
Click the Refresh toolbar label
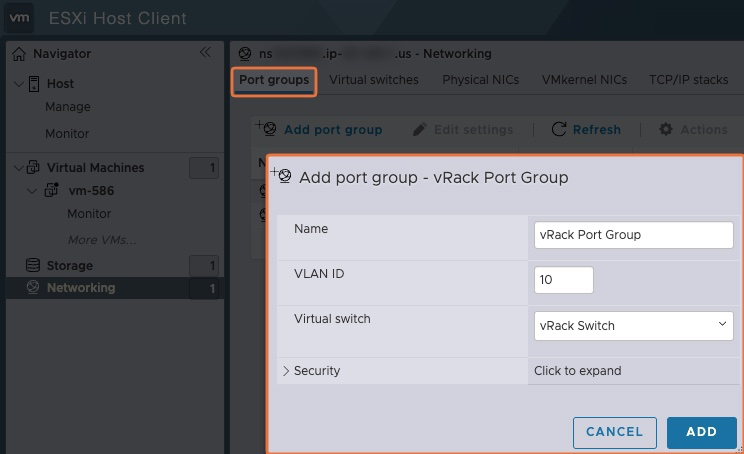coord(596,130)
